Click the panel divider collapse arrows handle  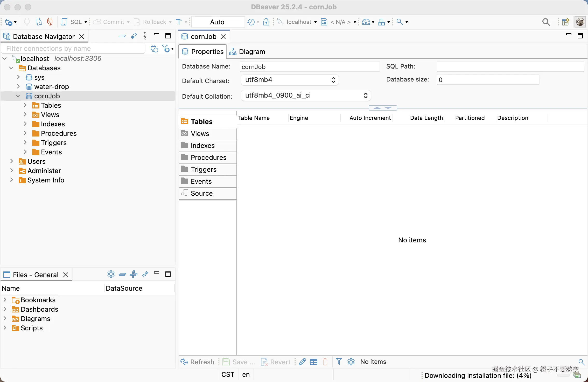pyautogui.click(x=382, y=108)
